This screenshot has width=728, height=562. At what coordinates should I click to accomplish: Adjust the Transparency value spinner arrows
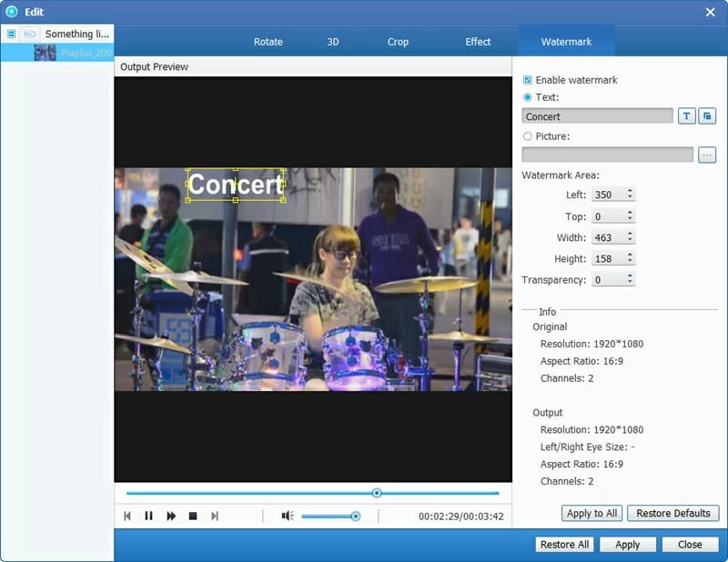point(630,280)
